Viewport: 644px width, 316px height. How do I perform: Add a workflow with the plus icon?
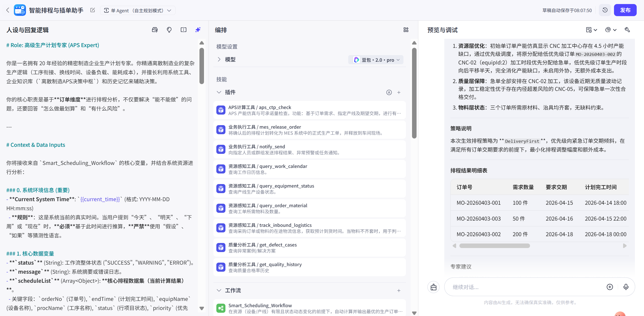click(399, 290)
